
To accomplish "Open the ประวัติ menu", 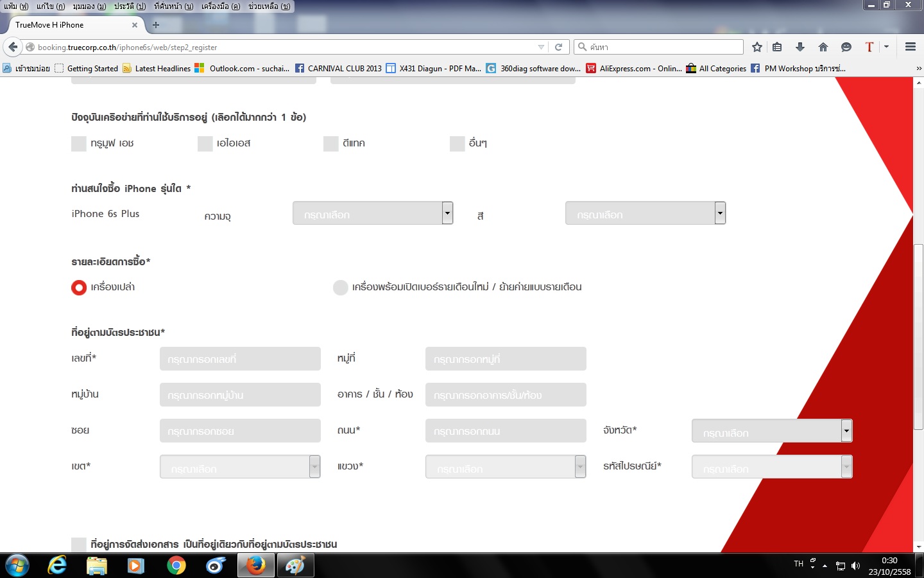I will coord(130,6).
